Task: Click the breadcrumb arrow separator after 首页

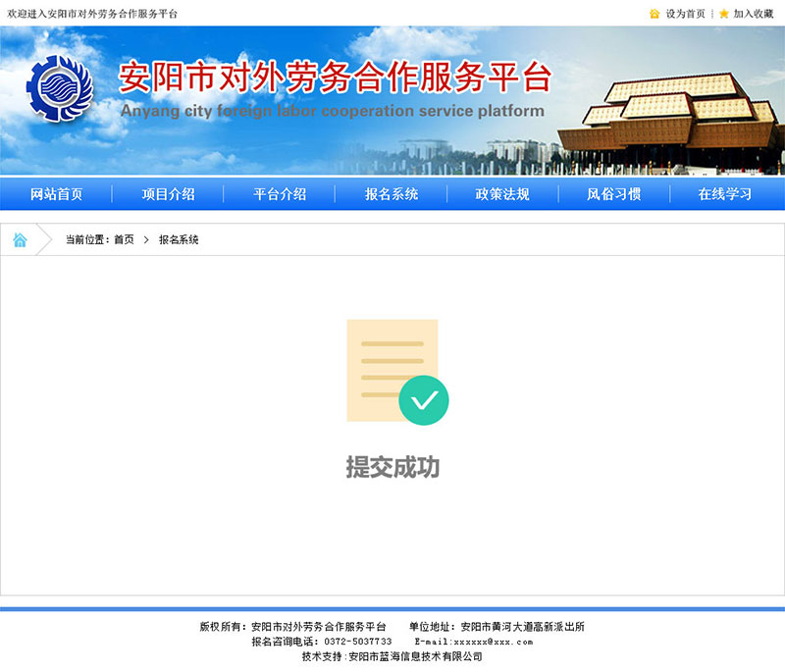Action: pyautogui.click(x=146, y=240)
